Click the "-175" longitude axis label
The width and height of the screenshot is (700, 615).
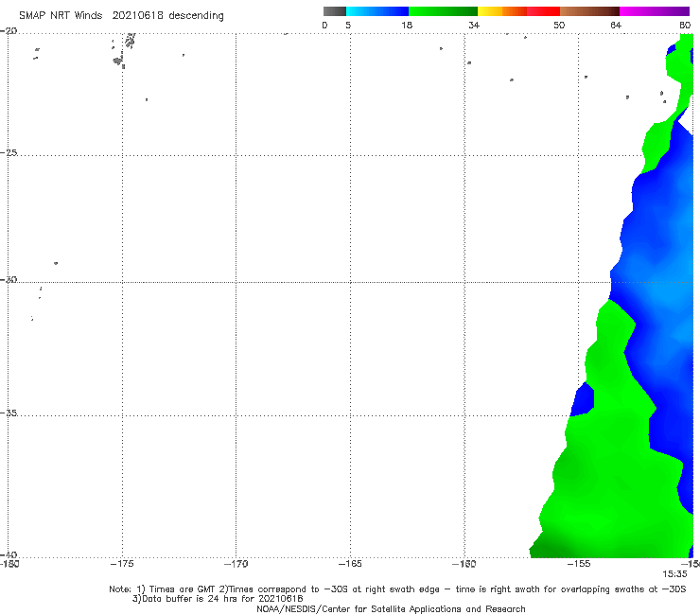click(122, 564)
